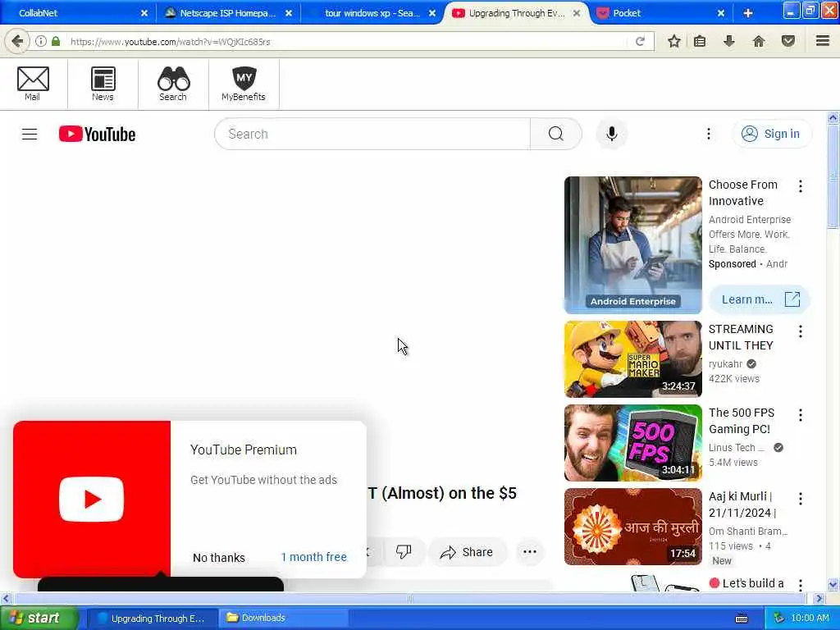The image size is (840, 630).
Task: Click the vertical scrollbar down arrow
Action: (833, 585)
